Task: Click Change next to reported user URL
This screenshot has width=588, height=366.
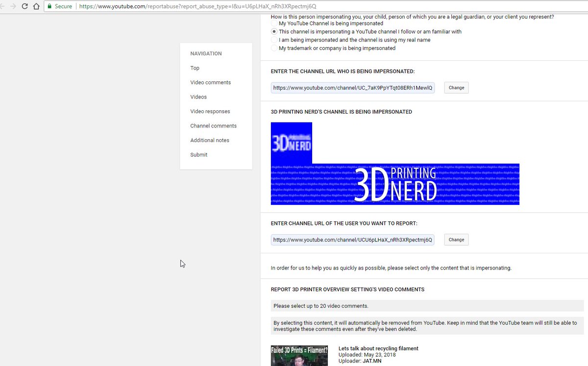Action: tap(456, 240)
